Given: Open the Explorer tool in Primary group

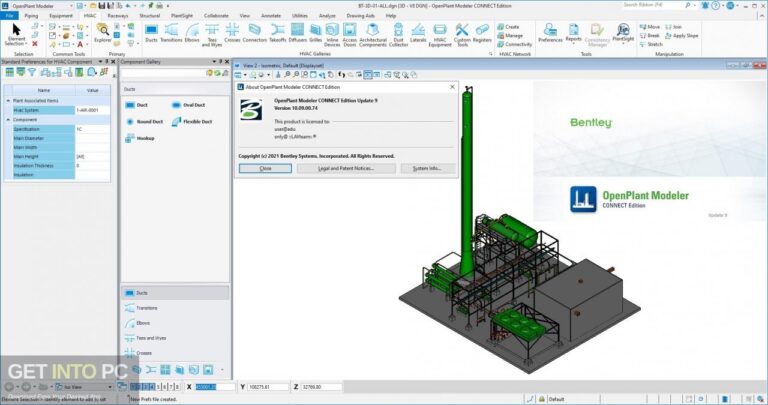Looking at the screenshot, I should [102, 33].
